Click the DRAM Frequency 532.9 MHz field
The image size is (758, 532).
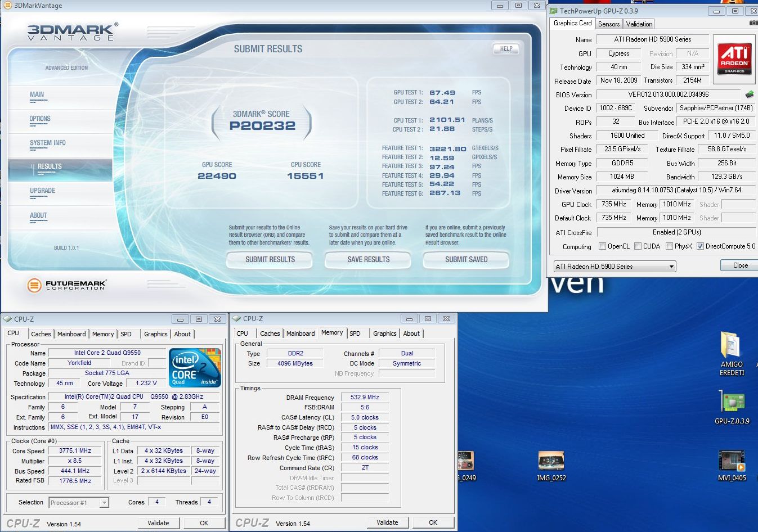tap(365, 397)
